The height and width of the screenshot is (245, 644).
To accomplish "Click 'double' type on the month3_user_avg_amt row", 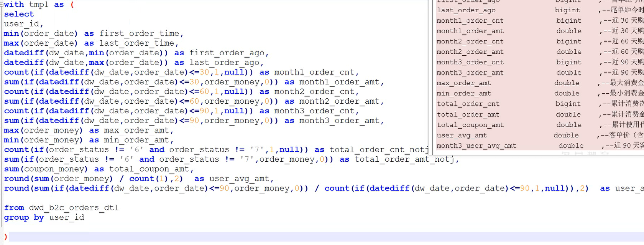I will [571, 146].
